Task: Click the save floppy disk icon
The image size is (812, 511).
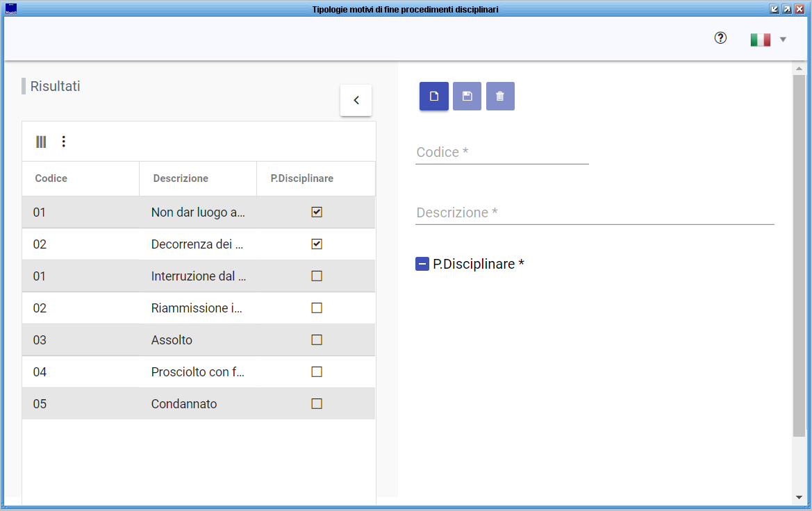Action: tap(467, 97)
